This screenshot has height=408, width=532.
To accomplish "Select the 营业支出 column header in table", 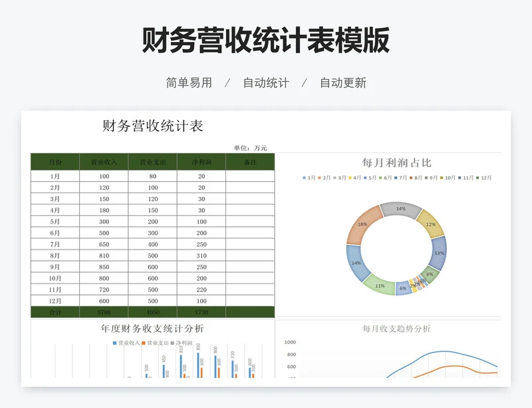I will coord(153,162).
